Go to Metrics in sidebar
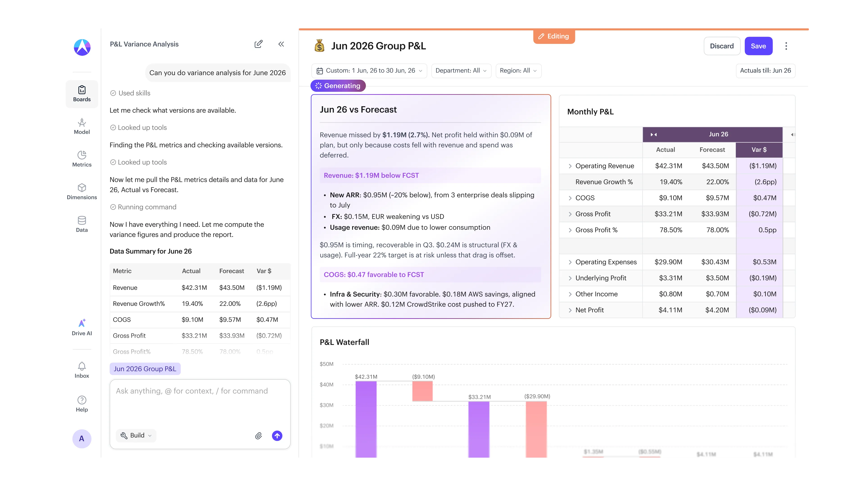This screenshot has height=486, width=868. coord(82,159)
